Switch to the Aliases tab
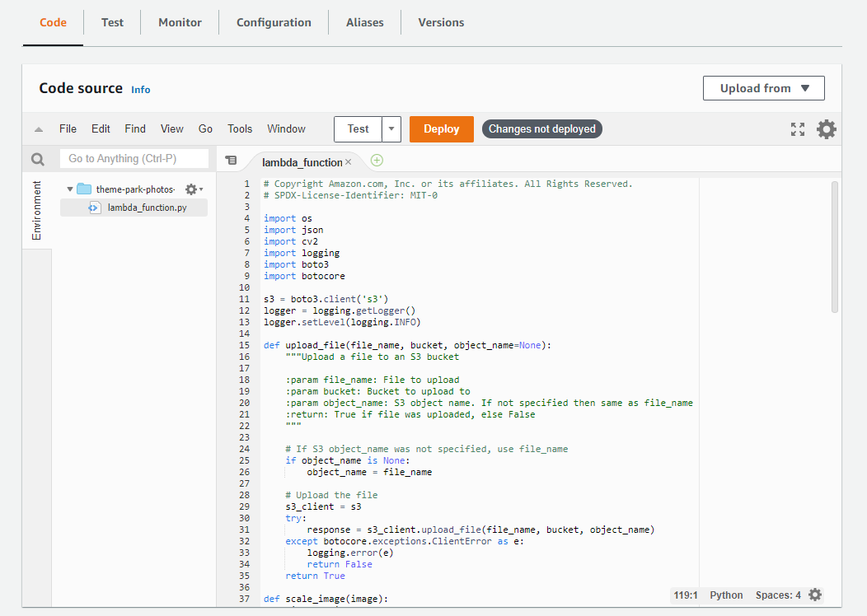Screen dimensions: 867x616 click(x=364, y=22)
